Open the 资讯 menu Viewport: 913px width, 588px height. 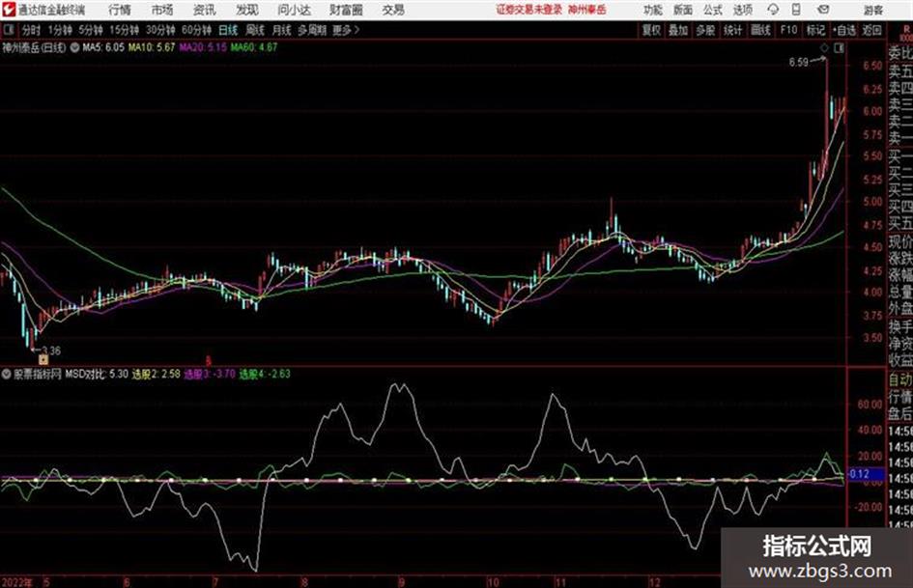coord(205,10)
